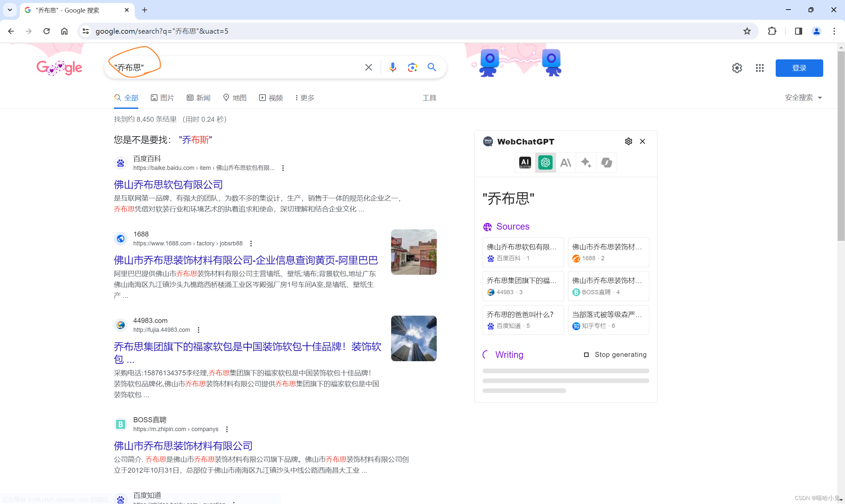
Task: Select the fifth model icon in WebChatGPT
Action: click(x=606, y=163)
